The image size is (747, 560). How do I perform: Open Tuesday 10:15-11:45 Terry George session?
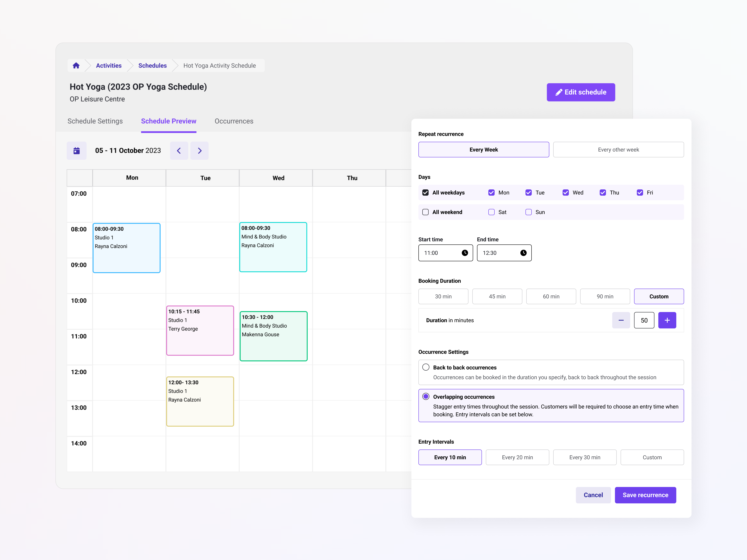200,331
